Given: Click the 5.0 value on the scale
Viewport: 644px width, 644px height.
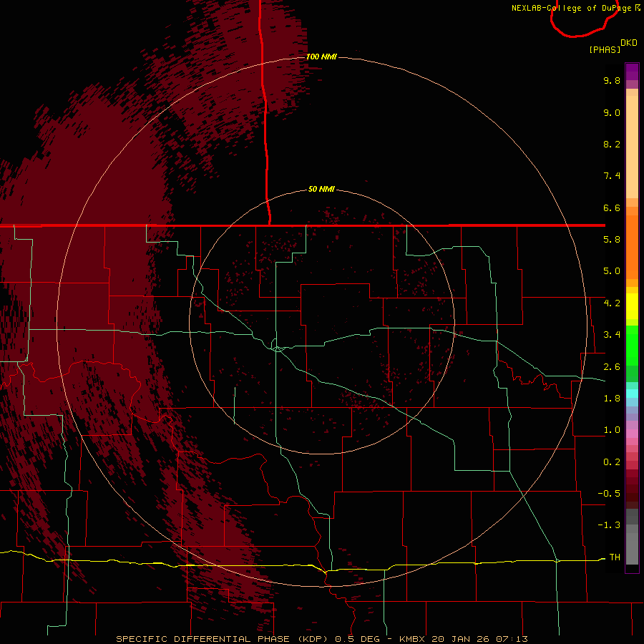Looking at the screenshot, I should tap(612, 271).
